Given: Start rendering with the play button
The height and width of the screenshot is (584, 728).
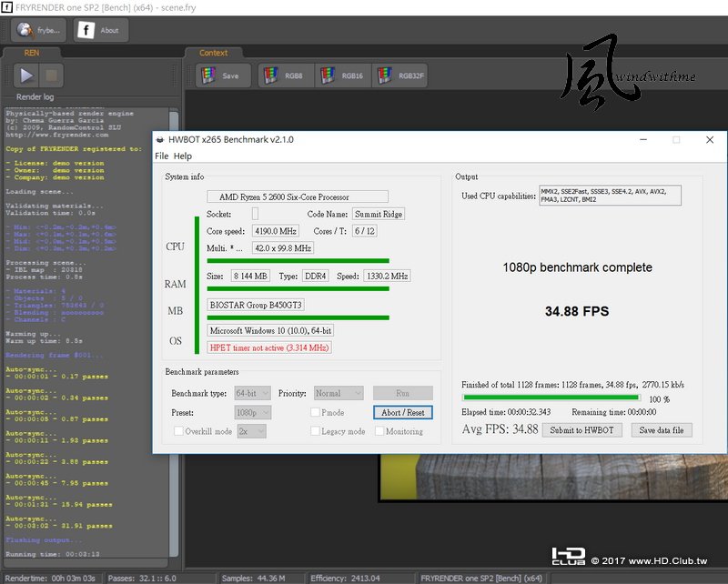Looking at the screenshot, I should pos(26,76).
